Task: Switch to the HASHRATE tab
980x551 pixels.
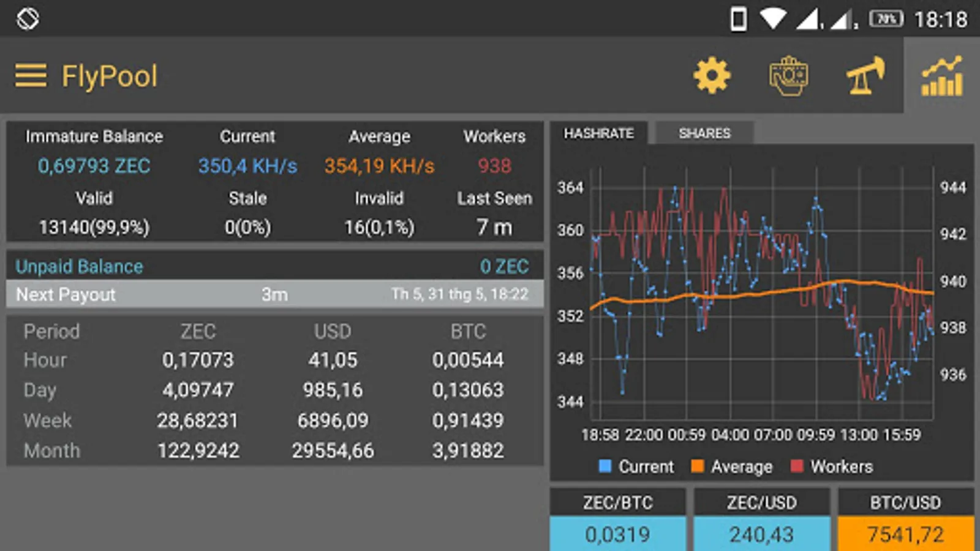Action: pos(598,133)
